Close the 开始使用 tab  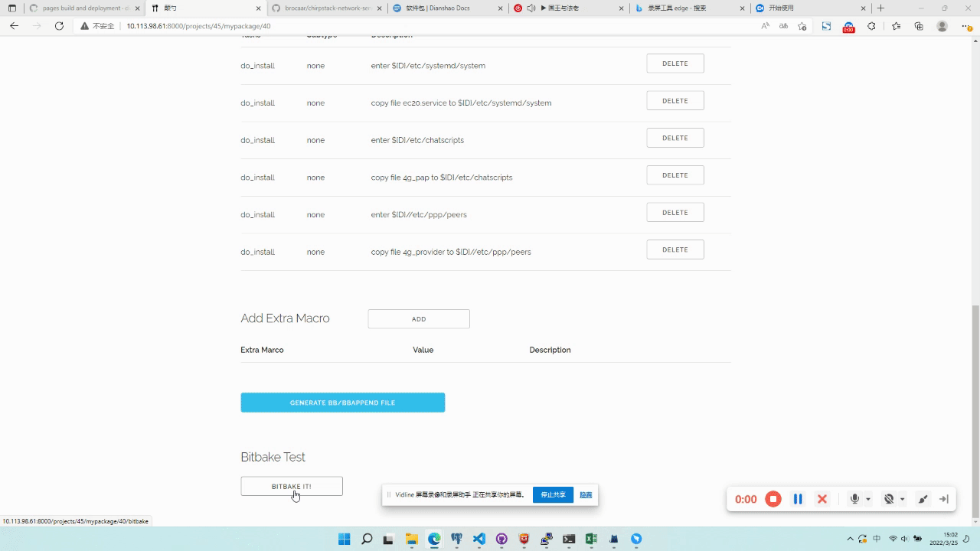(x=864, y=8)
